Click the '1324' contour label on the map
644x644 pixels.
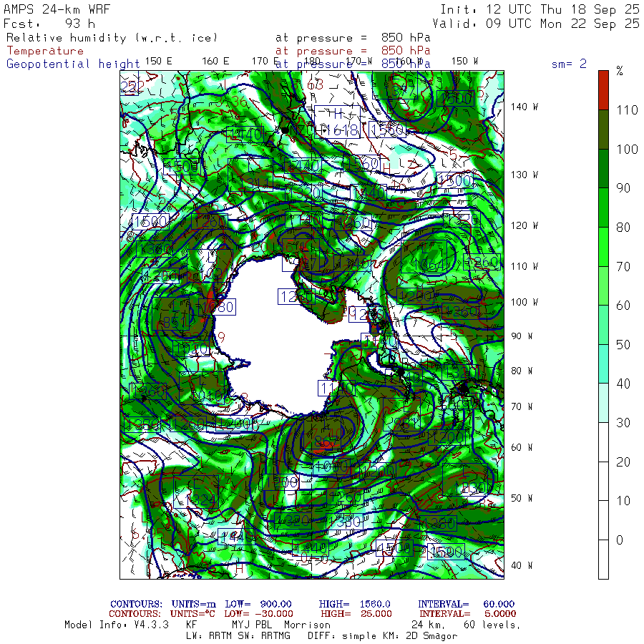coord(201,501)
